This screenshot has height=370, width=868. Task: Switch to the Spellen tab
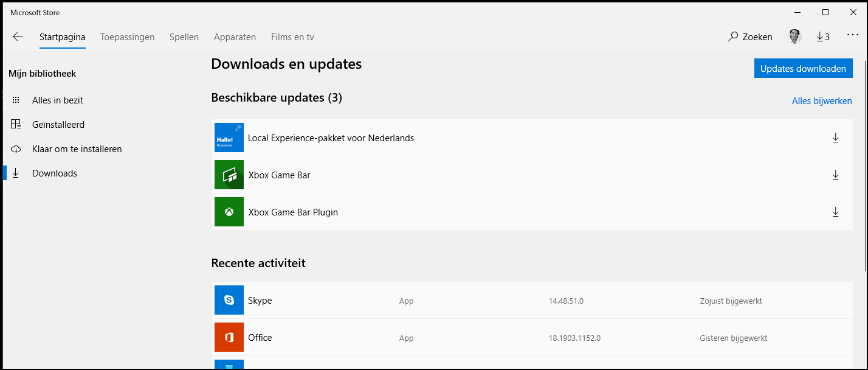point(184,37)
